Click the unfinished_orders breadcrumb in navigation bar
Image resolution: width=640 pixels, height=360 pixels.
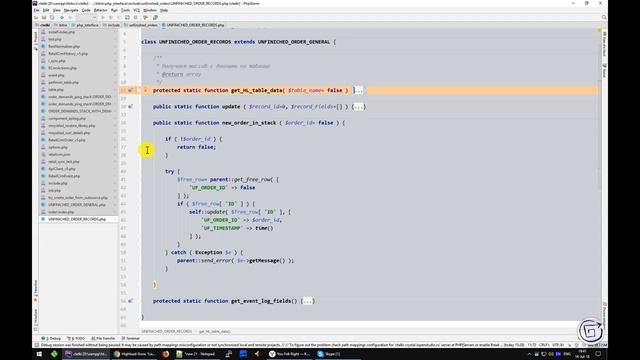click(x=141, y=25)
